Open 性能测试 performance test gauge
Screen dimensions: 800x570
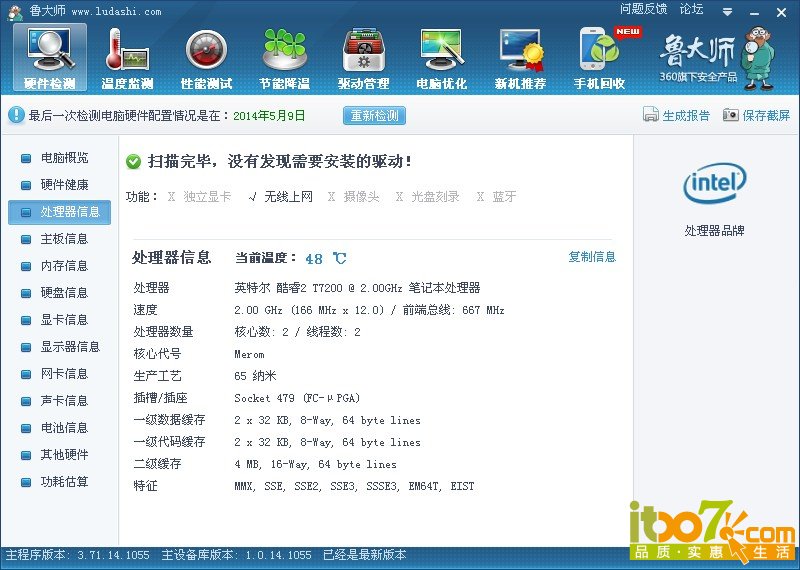coord(206,58)
